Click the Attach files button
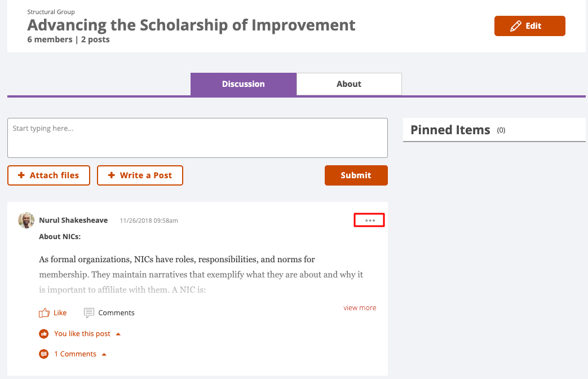 click(x=48, y=175)
